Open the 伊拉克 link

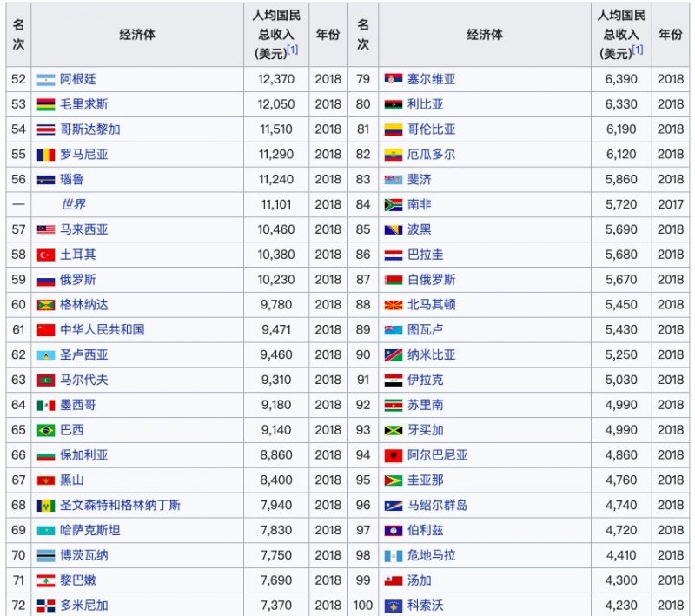pos(426,380)
